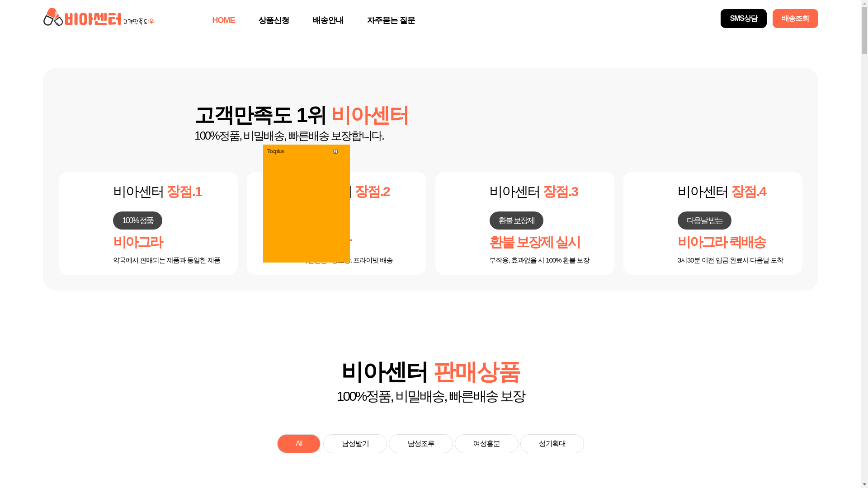Click the page vertical scrollbar
Viewport: 868px width, 488px height.
(x=864, y=244)
